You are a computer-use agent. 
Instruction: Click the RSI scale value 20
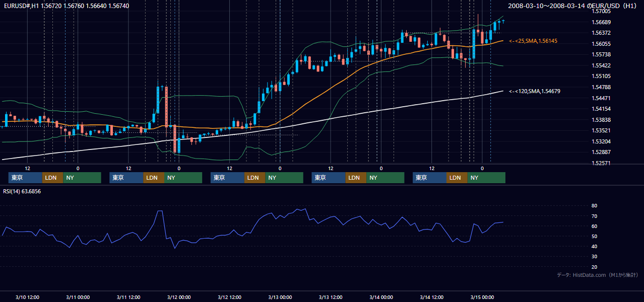pyautogui.click(x=594, y=267)
